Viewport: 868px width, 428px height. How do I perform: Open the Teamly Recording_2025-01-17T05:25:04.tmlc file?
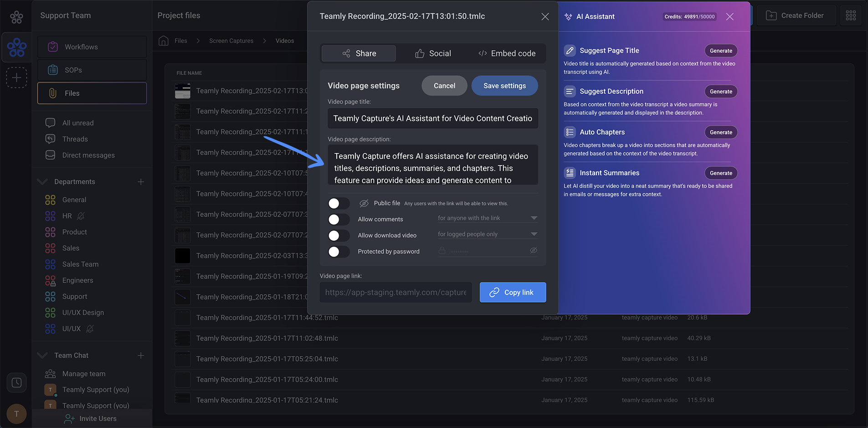267,359
